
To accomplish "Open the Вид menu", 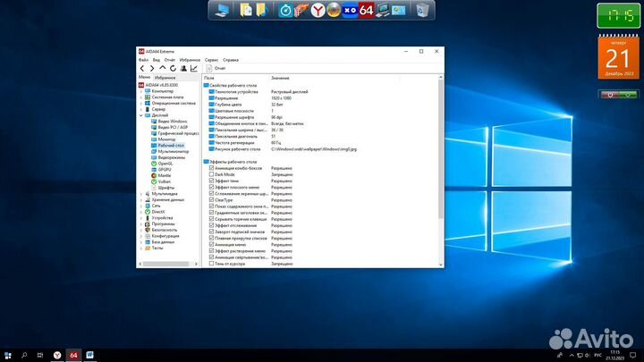I will point(157,60).
